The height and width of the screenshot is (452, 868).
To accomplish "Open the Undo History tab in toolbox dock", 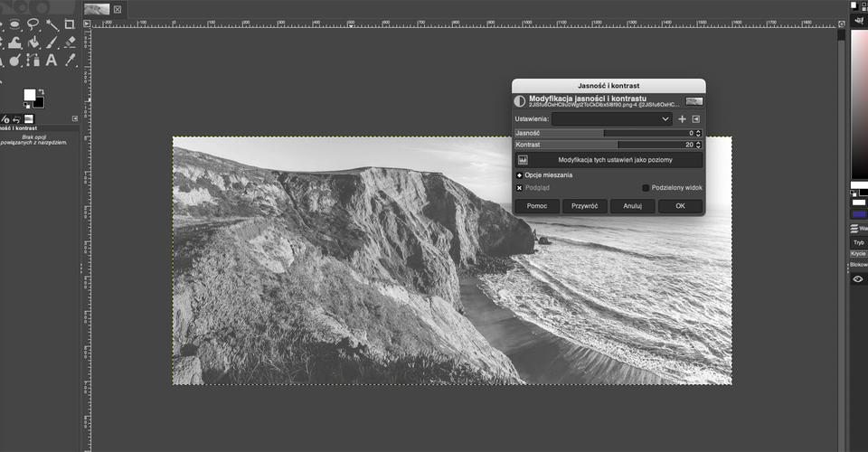I will tap(16, 119).
